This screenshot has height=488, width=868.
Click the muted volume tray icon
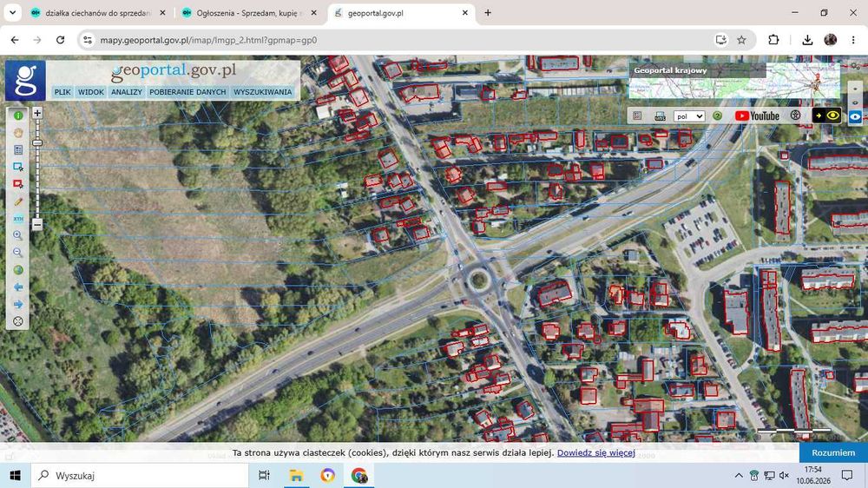784,475
